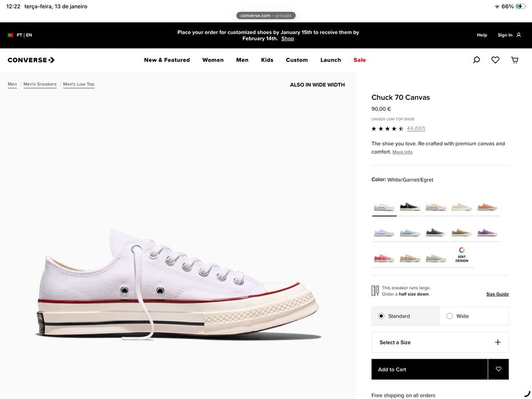
Task: Add to wishlist via heart beside Add to Cart
Action: [498, 369]
